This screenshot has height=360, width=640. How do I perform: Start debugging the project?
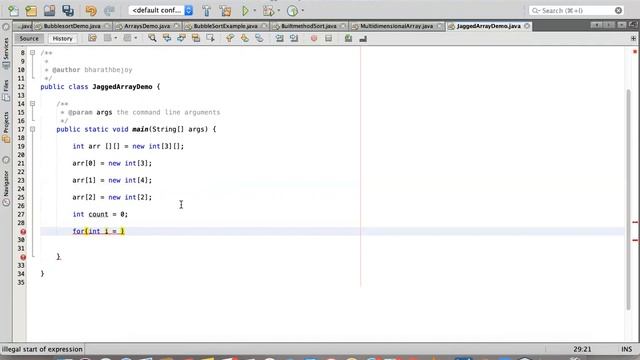(269, 10)
